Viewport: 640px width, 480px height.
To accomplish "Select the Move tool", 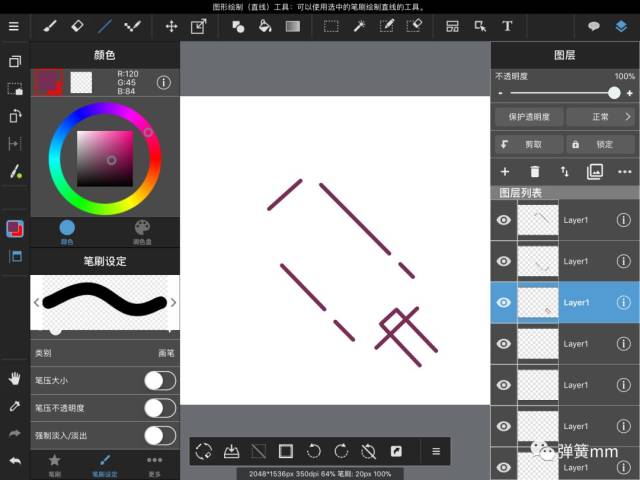I will tap(171, 27).
